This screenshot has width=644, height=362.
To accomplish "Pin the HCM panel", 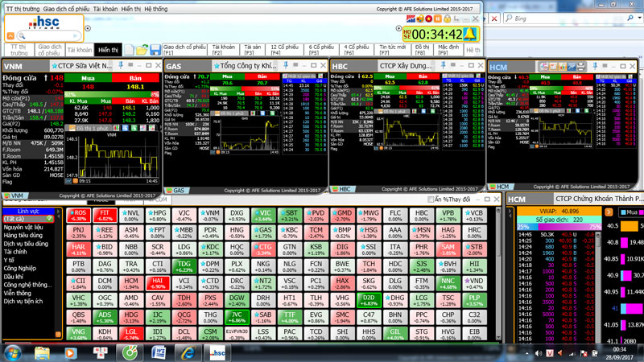I will [x=595, y=66].
